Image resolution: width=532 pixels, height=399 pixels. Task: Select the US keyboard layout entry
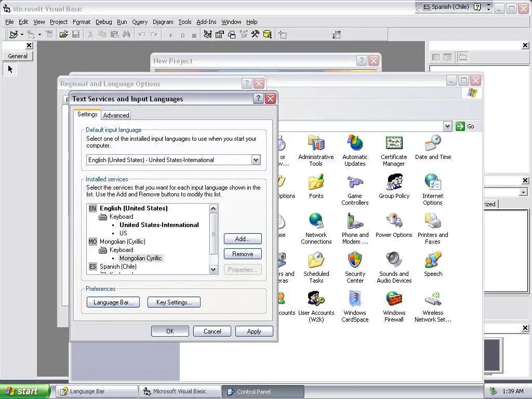[x=123, y=233]
